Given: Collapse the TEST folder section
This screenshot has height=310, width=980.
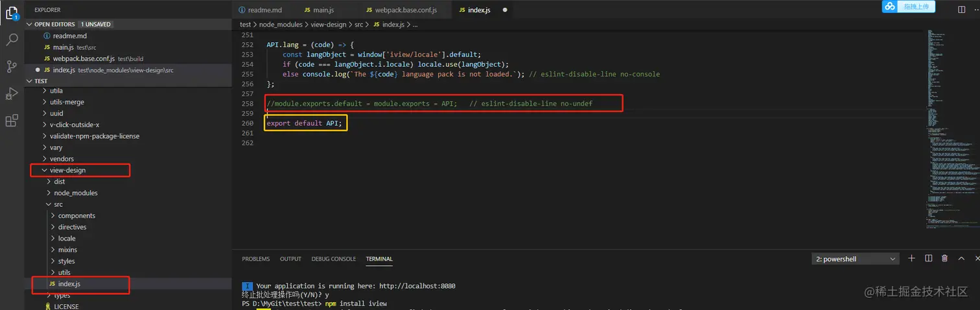Looking at the screenshot, I should [29, 81].
